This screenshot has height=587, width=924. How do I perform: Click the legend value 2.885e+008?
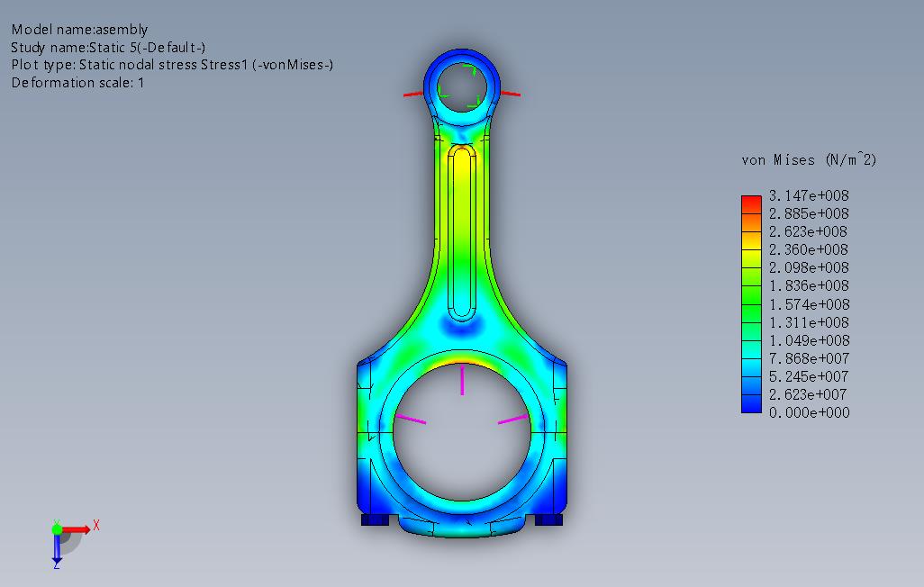point(809,213)
